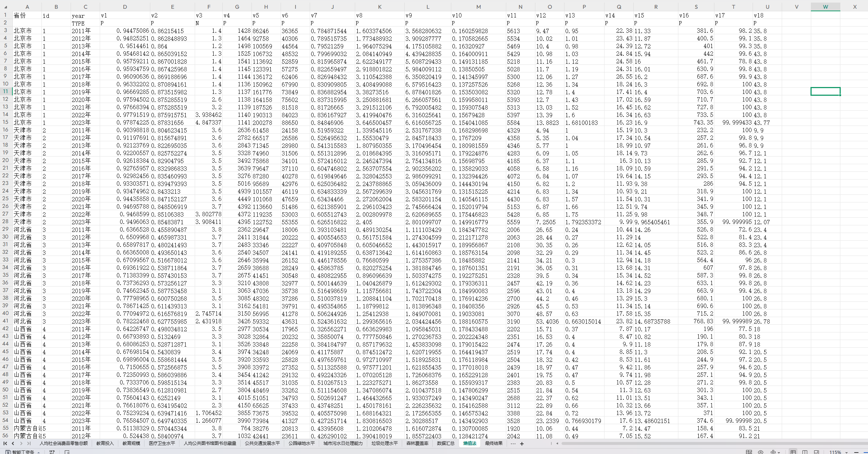The width and height of the screenshot is (868, 454).
Task: Click the select-all corner triangle
Action: [5, 7]
